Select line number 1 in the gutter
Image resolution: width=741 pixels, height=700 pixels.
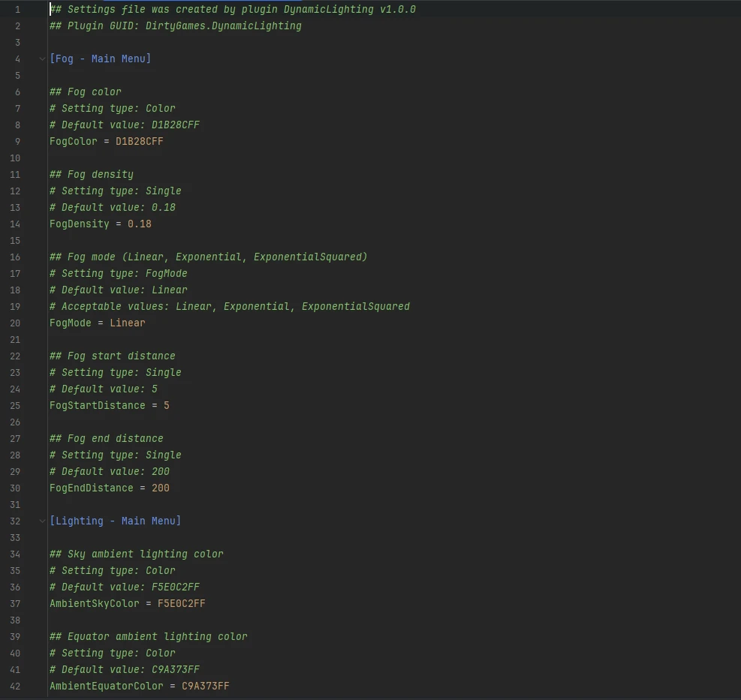(x=17, y=10)
